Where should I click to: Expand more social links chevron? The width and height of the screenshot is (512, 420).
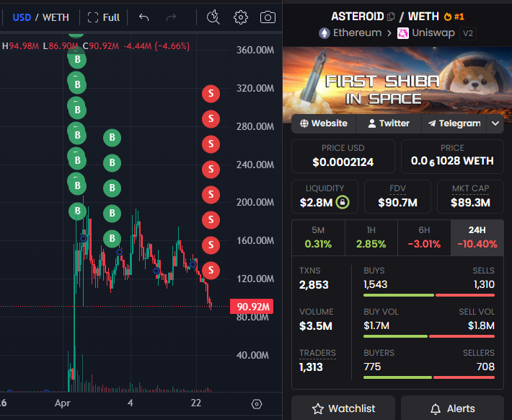495,123
